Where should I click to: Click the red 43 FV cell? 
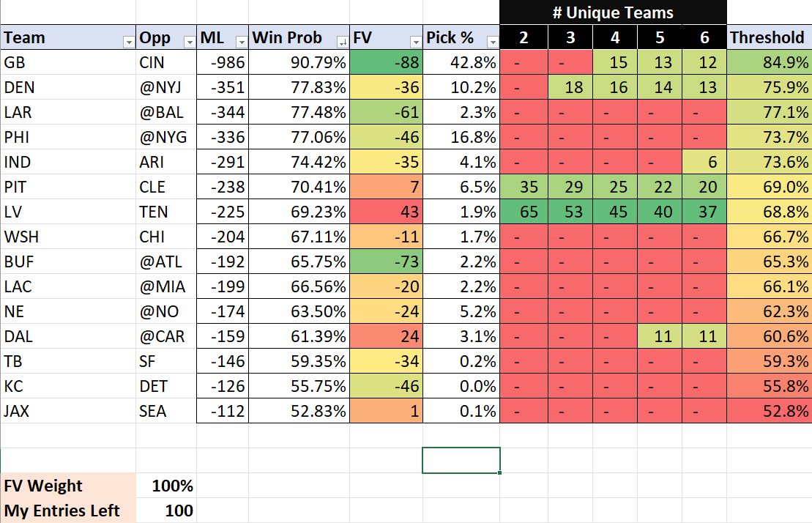click(387, 212)
